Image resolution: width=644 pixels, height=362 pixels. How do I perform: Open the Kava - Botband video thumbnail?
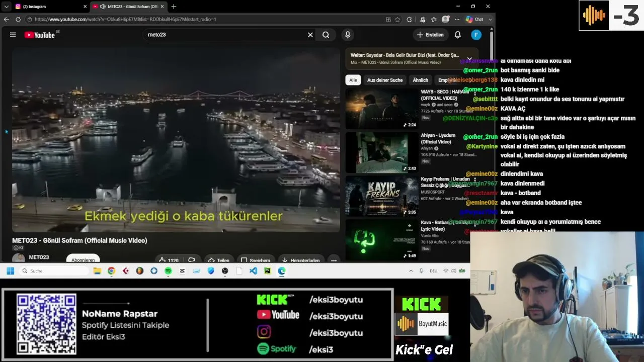coord(382,239)
